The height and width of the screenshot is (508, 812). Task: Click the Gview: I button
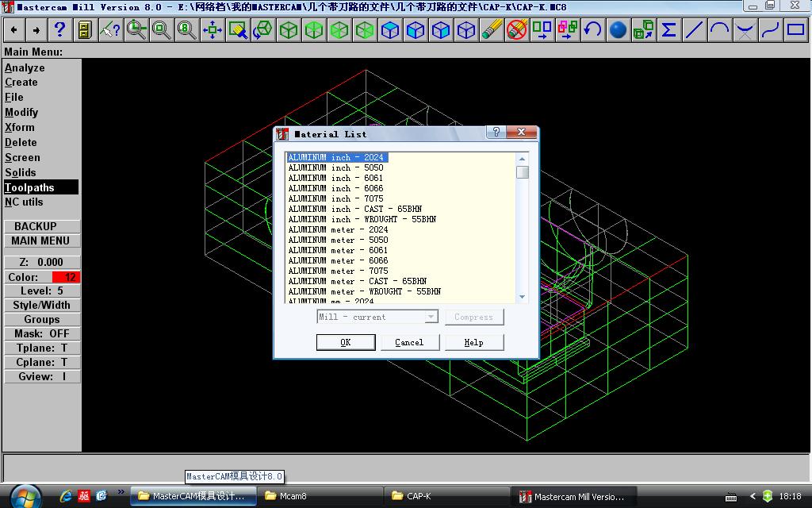pos(42,376)
